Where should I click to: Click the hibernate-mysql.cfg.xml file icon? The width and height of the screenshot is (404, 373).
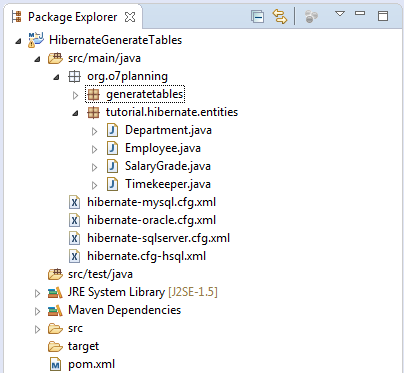[x=74, y=202]
